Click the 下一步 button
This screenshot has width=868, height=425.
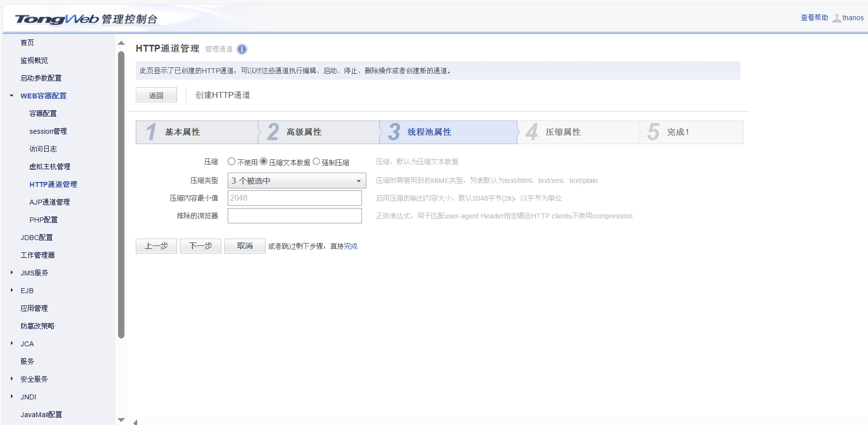pyautogui.click(x=201, y=246)
